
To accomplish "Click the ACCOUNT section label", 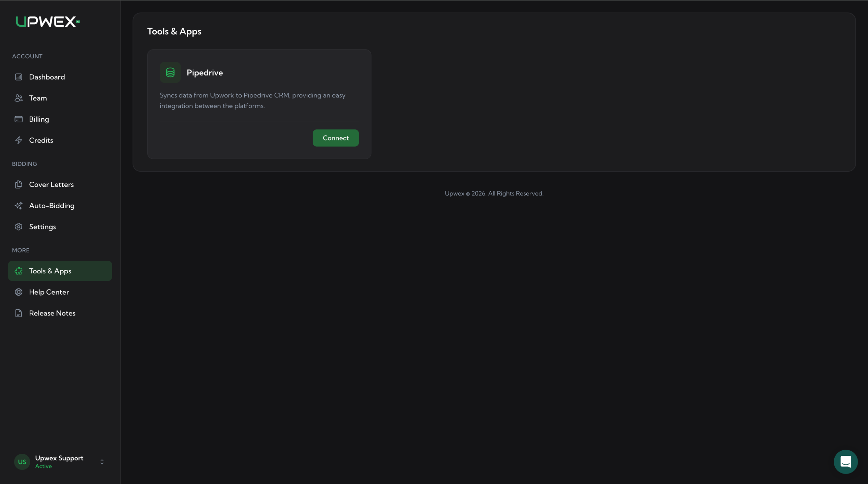I will (27, 56).
